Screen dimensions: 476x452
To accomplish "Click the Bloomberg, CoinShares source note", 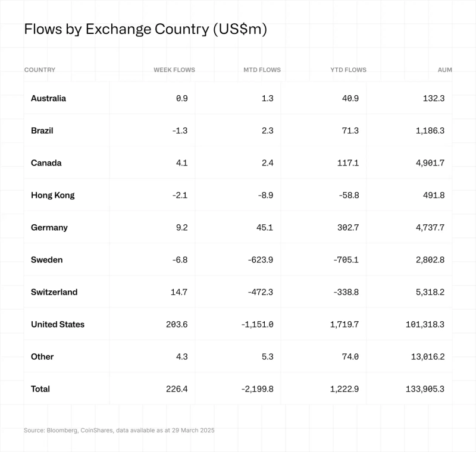I will tap(119, 430).
